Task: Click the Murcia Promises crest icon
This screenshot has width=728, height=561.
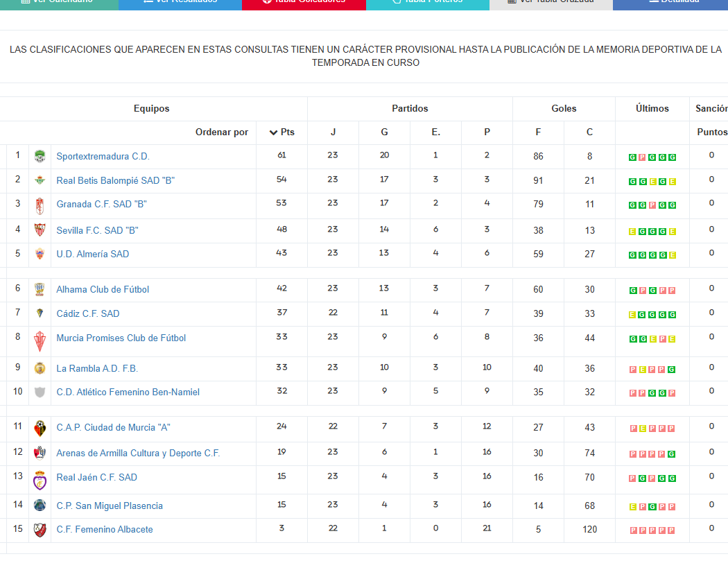Action: (x=40, y=341)
